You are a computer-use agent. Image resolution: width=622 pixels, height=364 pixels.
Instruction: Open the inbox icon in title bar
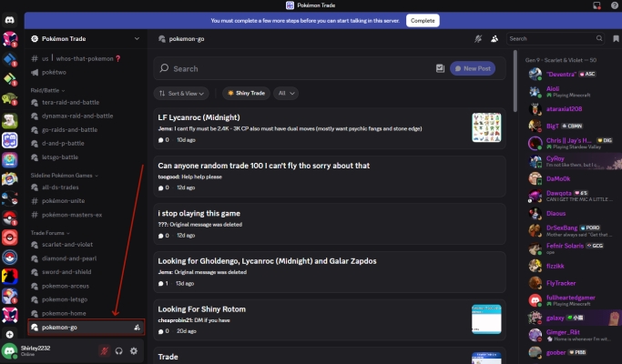[x=596, y=5]
